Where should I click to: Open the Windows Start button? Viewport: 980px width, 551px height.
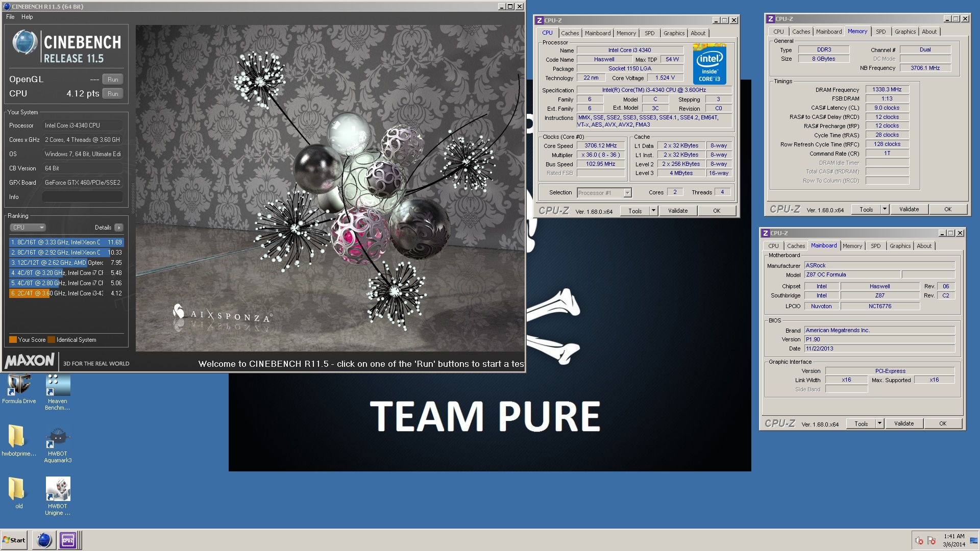14,540
